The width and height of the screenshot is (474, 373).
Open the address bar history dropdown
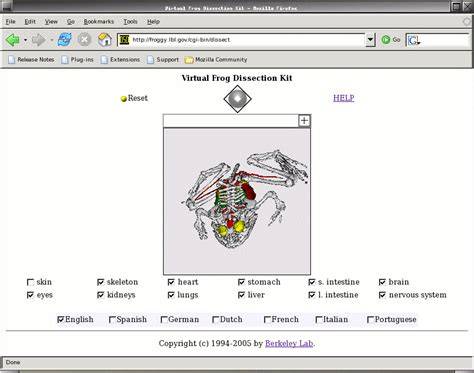click(370, 40)
